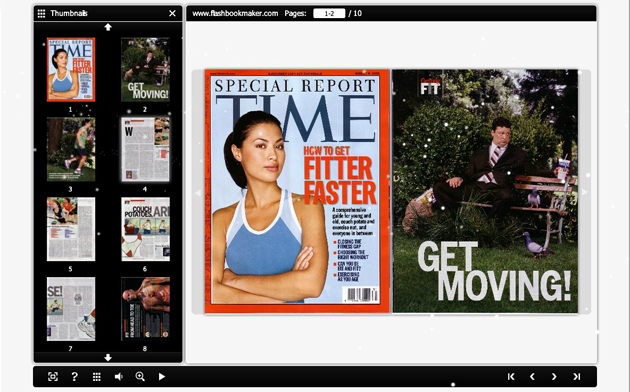Screen dimensions: 630x392
Task: Open thumbnail page 1 TIME cover
Action: click(x=71, y=69)
